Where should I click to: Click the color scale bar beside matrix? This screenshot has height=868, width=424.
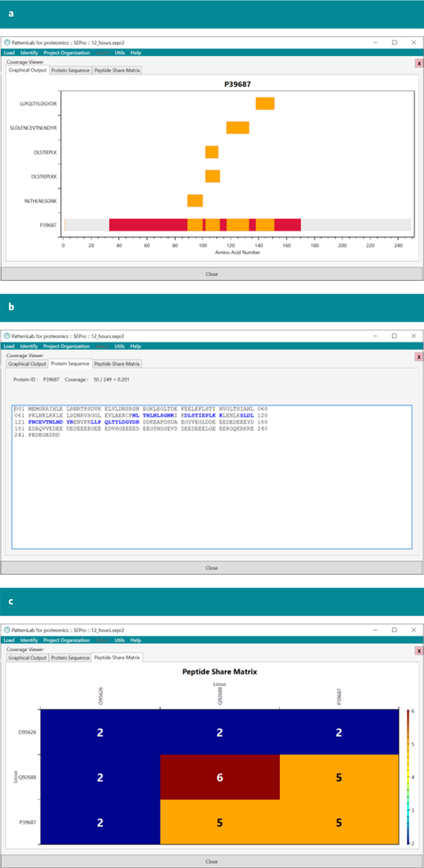click(408, 777)
